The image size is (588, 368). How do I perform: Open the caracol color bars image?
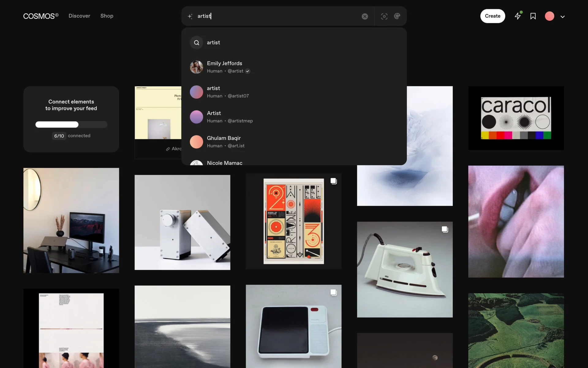tap(516, 118)
